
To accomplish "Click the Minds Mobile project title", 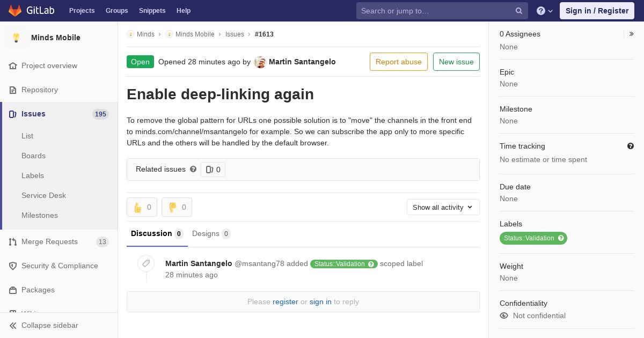I will point(56,38).
